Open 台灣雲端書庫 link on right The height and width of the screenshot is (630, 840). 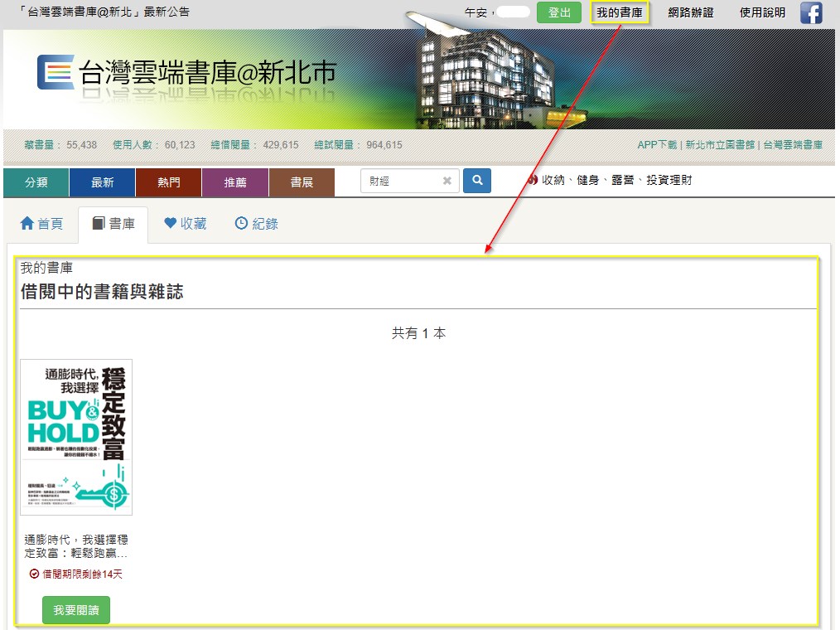click(792, 145)
